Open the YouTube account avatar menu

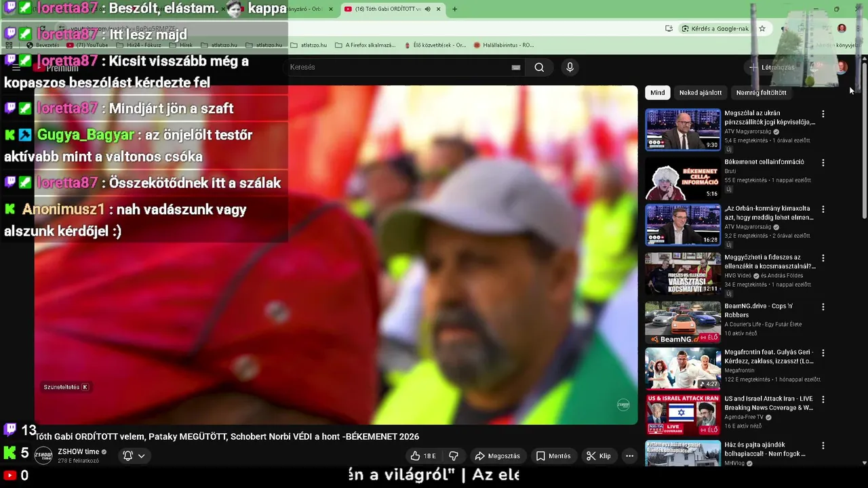[842, 67]
